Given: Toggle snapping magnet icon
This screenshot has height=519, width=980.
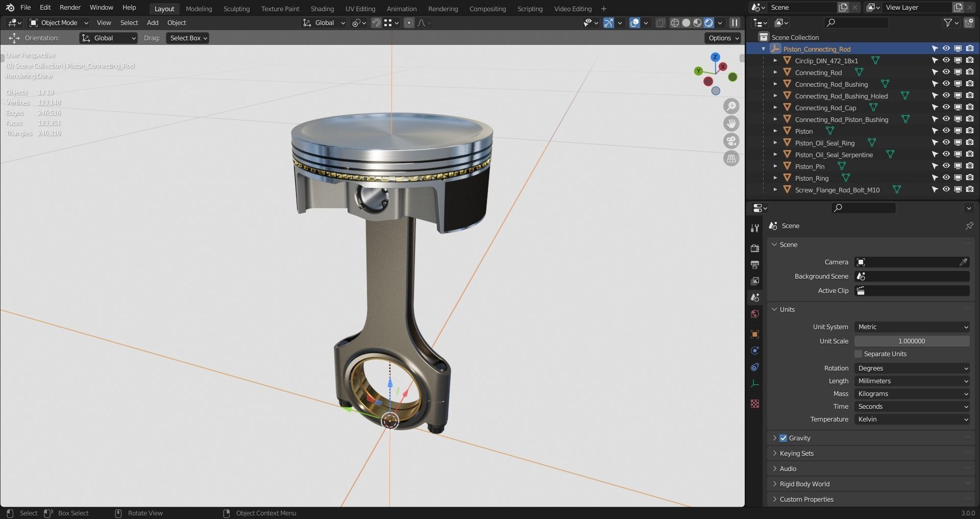Looking at the screenshot, I should click(x=376, y=22).
